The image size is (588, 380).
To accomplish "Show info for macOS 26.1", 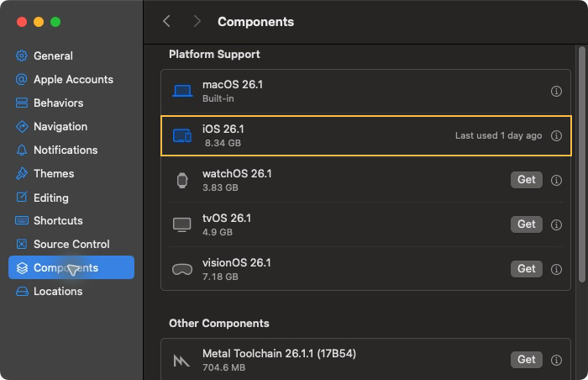I will coord(556,92).
